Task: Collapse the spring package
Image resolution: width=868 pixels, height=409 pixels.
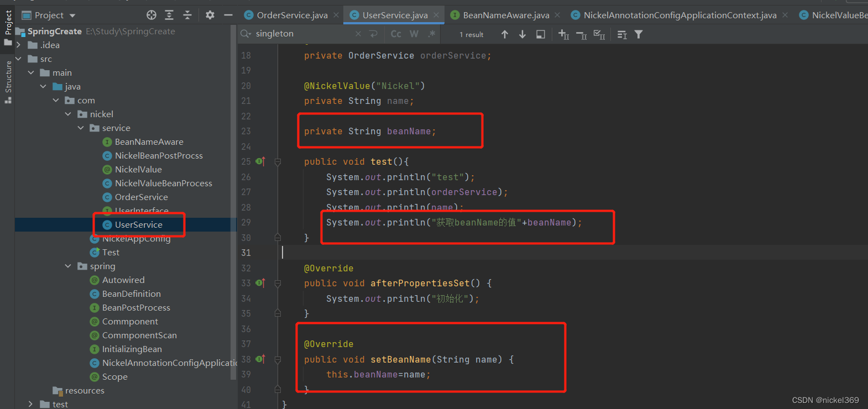Action: (x=68, y=266)
